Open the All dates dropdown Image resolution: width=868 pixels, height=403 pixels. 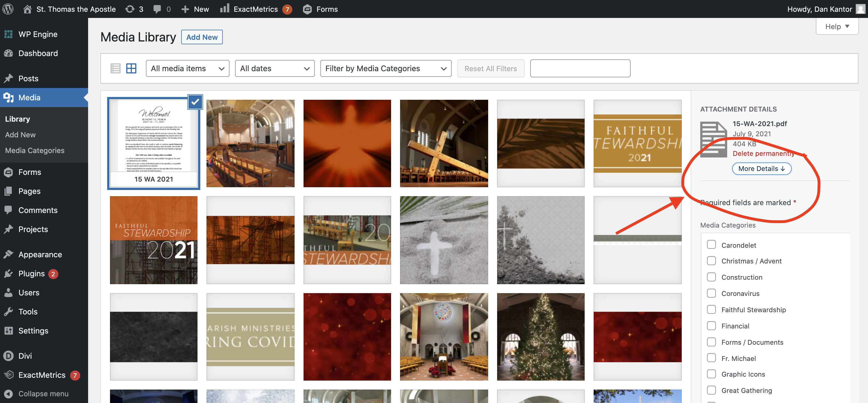pos(275,68)
